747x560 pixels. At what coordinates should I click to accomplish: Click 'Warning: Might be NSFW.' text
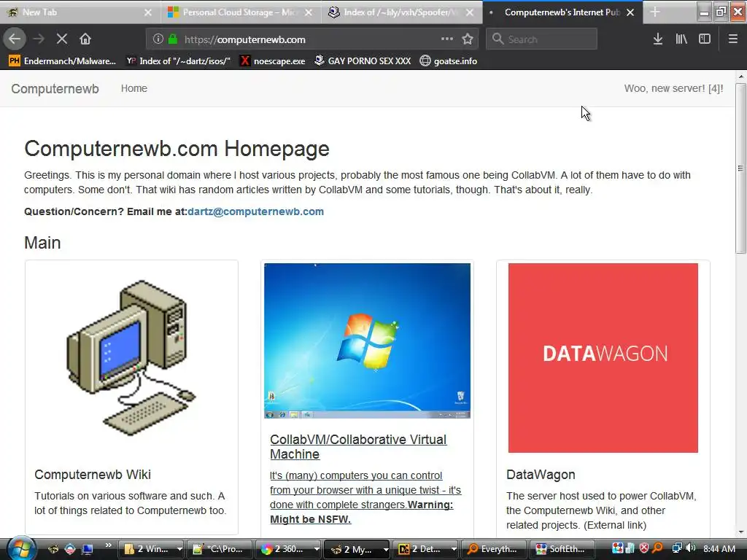click(362, 512)
